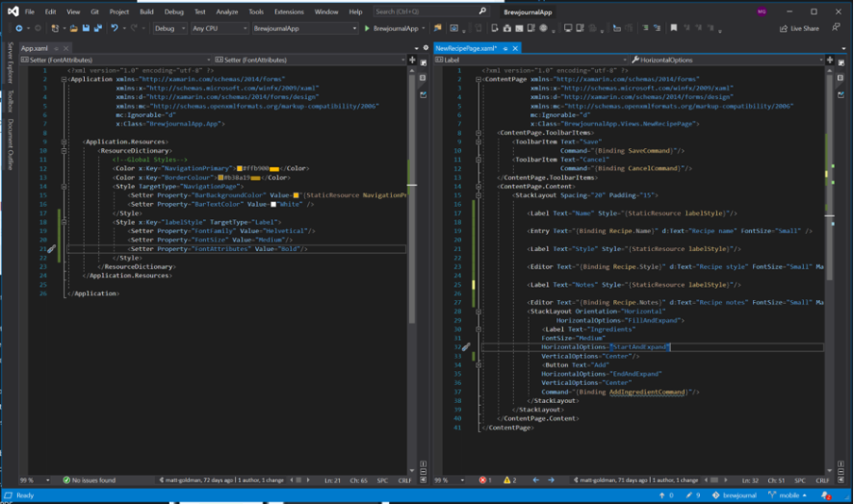Viewport: 854px width, 504px height.
Task: Click the Undo arrow in the toolbar
Action: (114, 28)
